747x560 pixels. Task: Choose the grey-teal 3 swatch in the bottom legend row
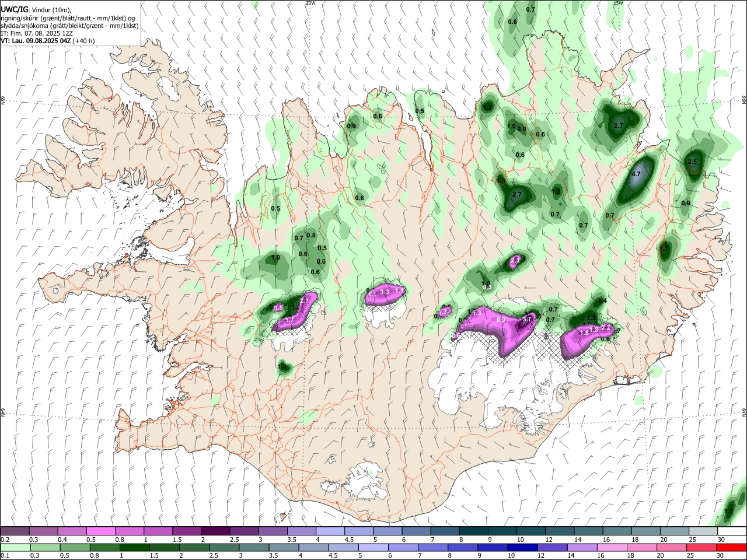[254, 547]
